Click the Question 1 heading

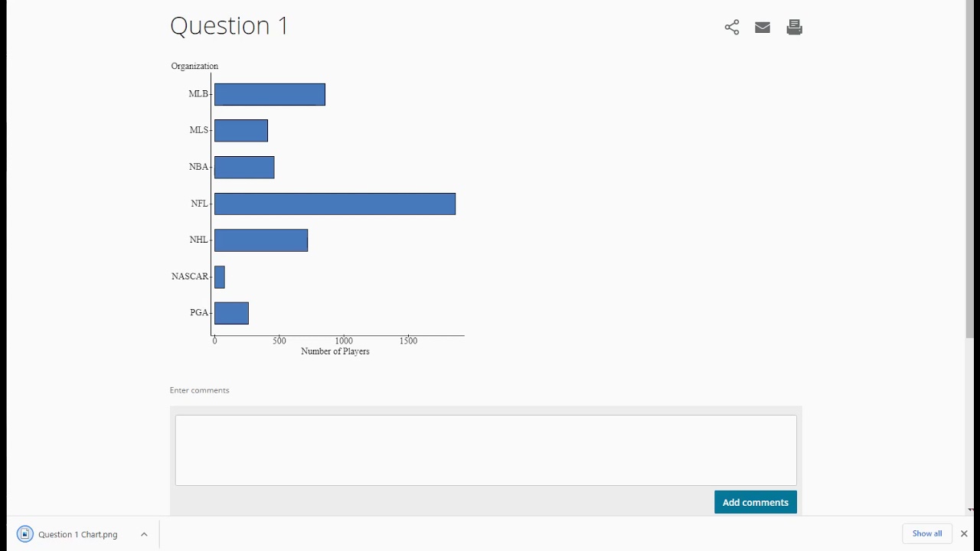tap(229, 26)
